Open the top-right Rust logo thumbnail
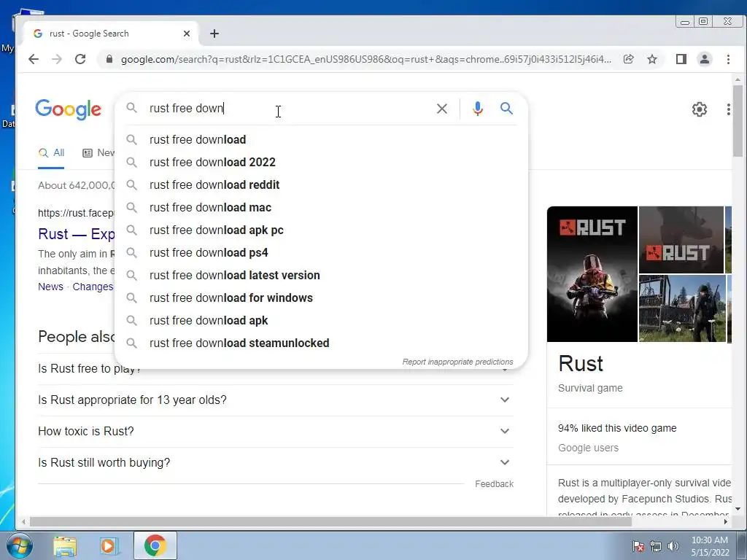The image size is (747, 560). pyautogui.click(x=681, y=239)
